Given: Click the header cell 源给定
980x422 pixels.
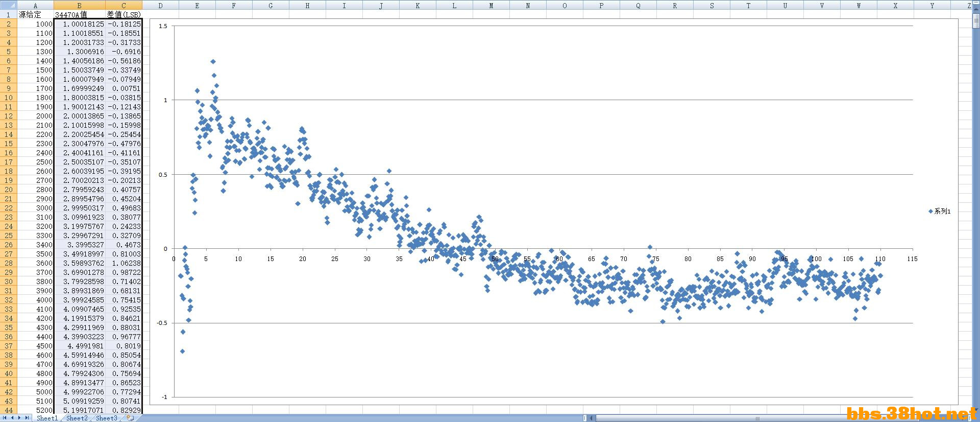Looking at the screenshot, I should 35,15.
